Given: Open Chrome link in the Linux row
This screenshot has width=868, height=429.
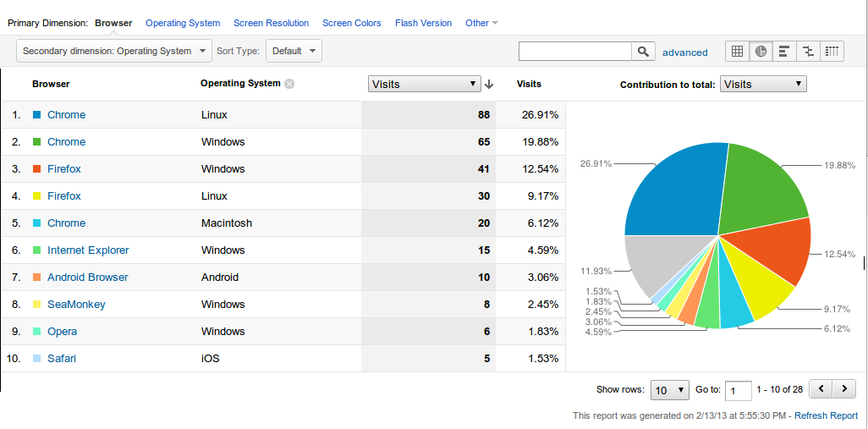Looking at the screenshot, I should [x=67, y=115].
